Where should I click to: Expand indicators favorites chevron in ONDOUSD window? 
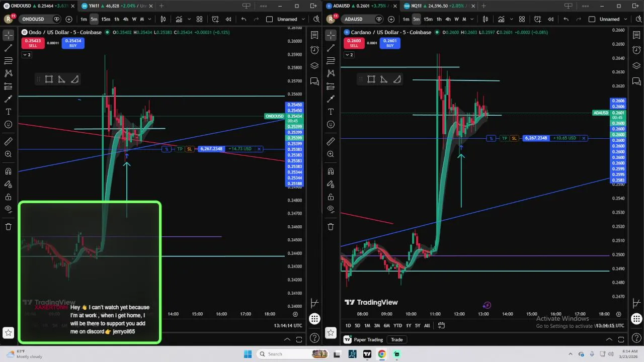[189, 19]
